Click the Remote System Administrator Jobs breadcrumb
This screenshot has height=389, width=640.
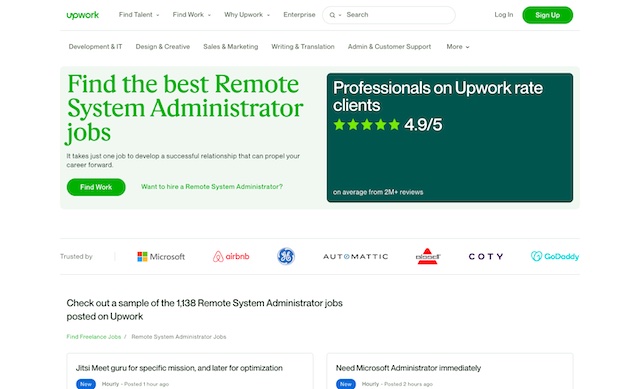179,337
